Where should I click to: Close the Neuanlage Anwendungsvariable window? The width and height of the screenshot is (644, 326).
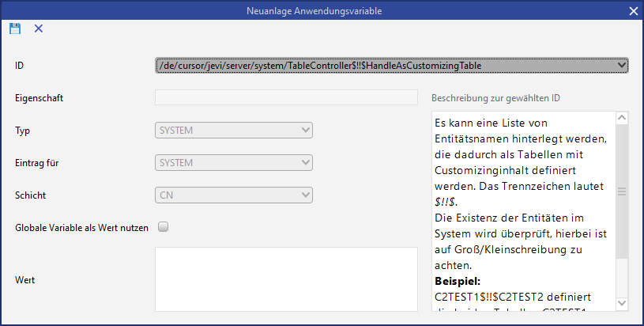click(632, 11)
